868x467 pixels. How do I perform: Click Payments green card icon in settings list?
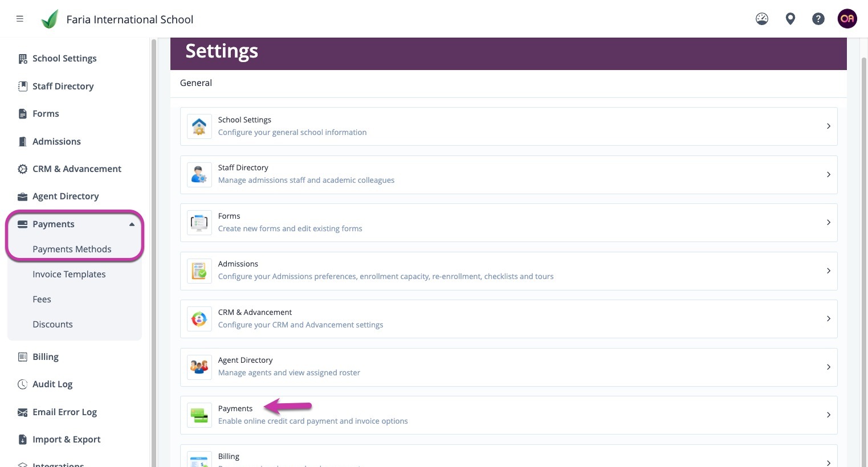tap(199, 415)
